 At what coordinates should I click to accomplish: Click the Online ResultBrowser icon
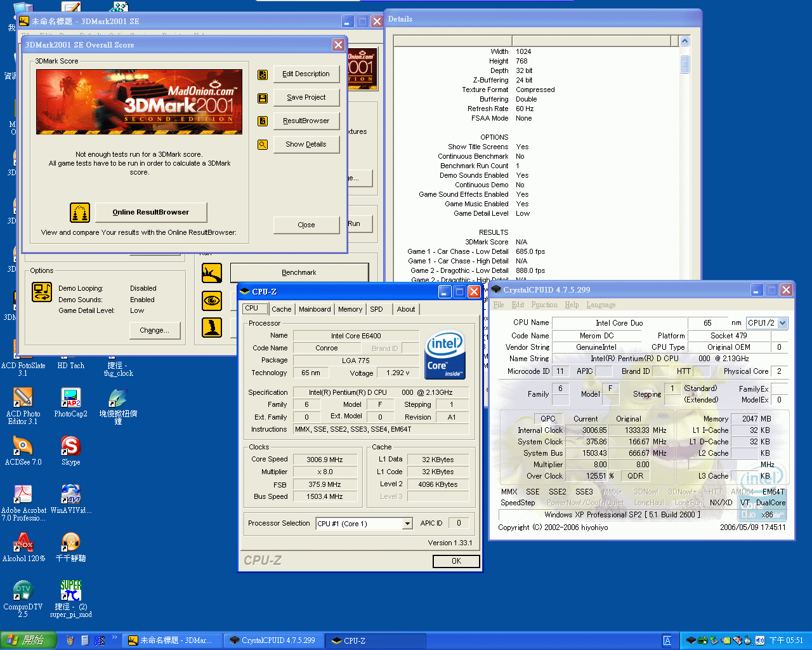point(80,213)
